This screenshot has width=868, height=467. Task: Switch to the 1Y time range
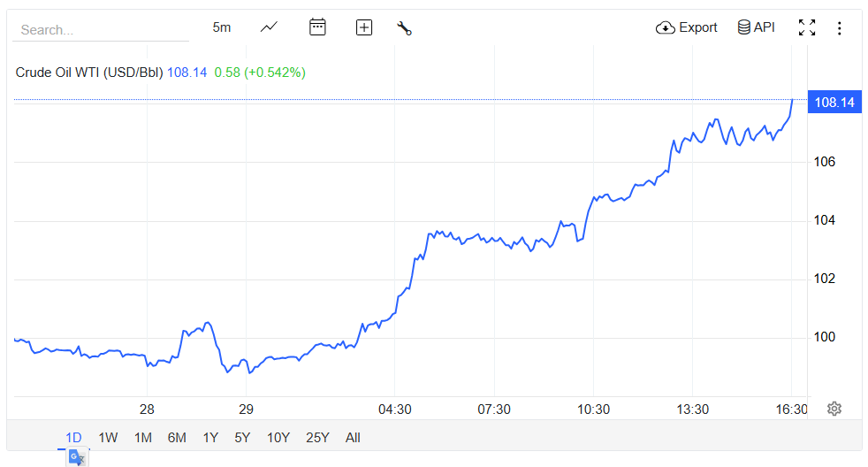(210, 438)
